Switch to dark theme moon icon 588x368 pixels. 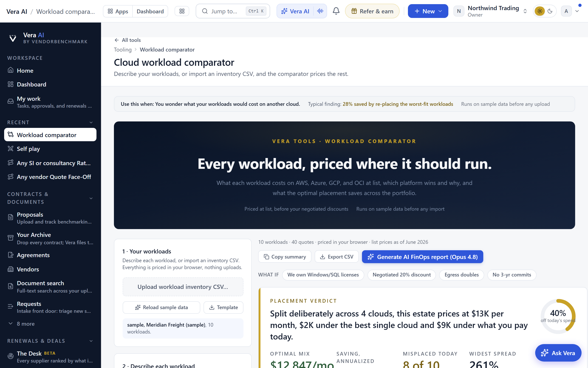[550, 11]
